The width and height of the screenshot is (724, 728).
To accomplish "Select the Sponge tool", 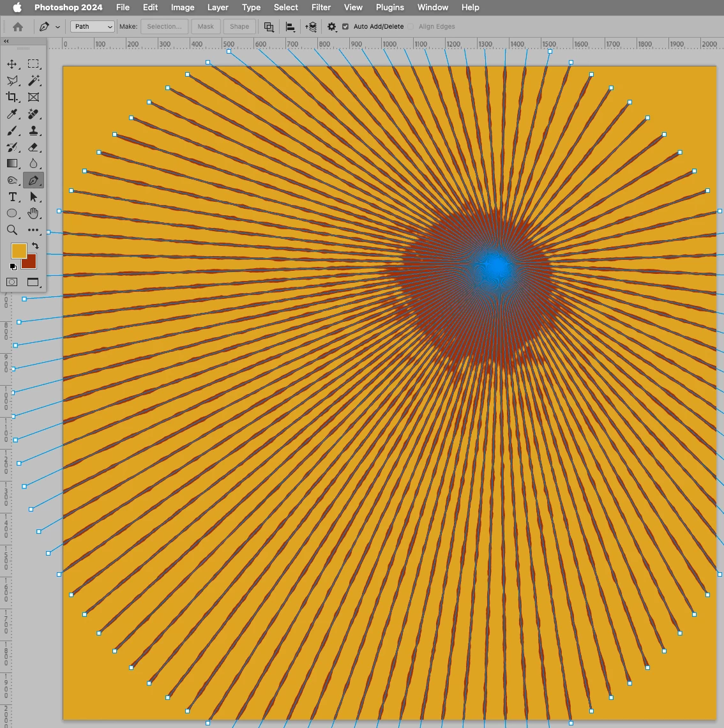I will click(x=12, y=180).
